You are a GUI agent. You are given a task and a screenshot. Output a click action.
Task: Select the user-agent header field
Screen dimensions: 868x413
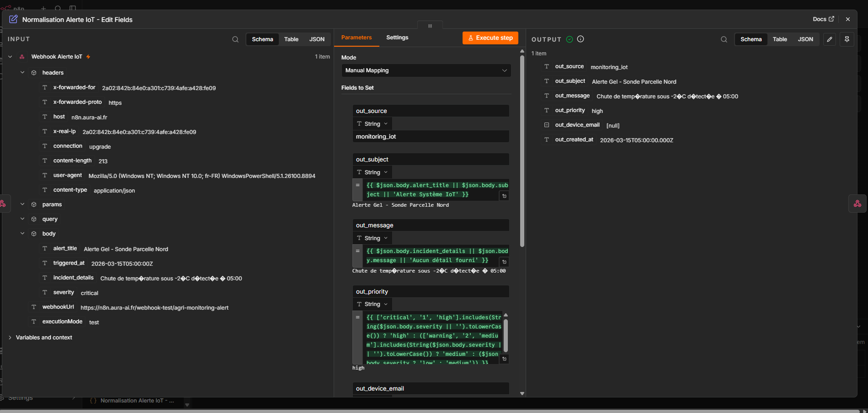(68, 175)
